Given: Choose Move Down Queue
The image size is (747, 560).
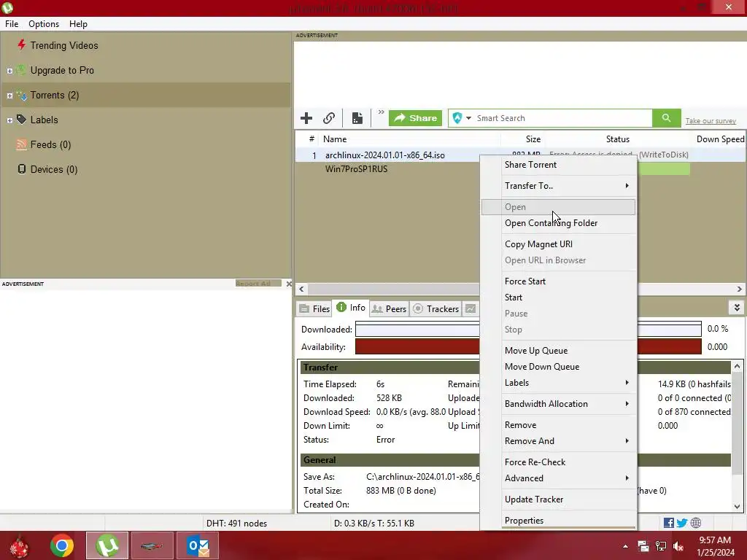Looking at the screenshot, I should coord(558,367).
